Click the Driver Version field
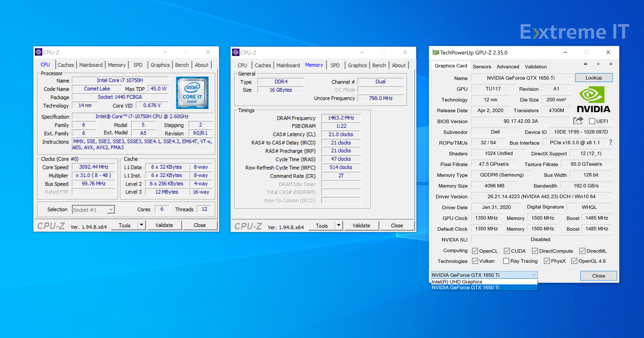The image size is (644, 338). [x=541, y=196]
